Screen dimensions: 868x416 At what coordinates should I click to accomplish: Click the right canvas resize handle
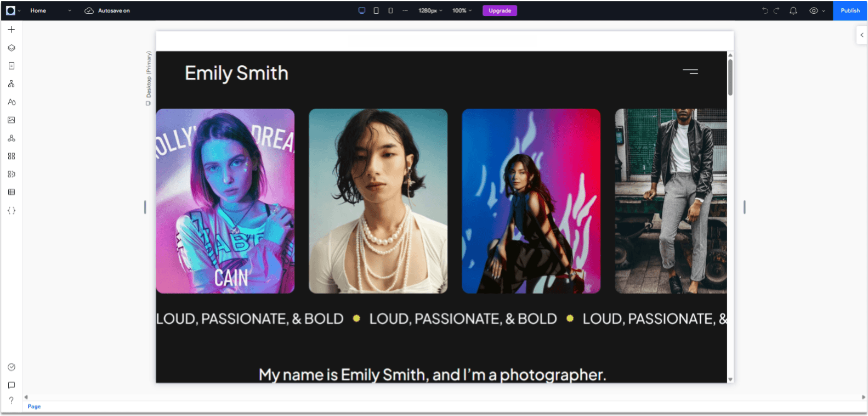(x=744, y=207)
